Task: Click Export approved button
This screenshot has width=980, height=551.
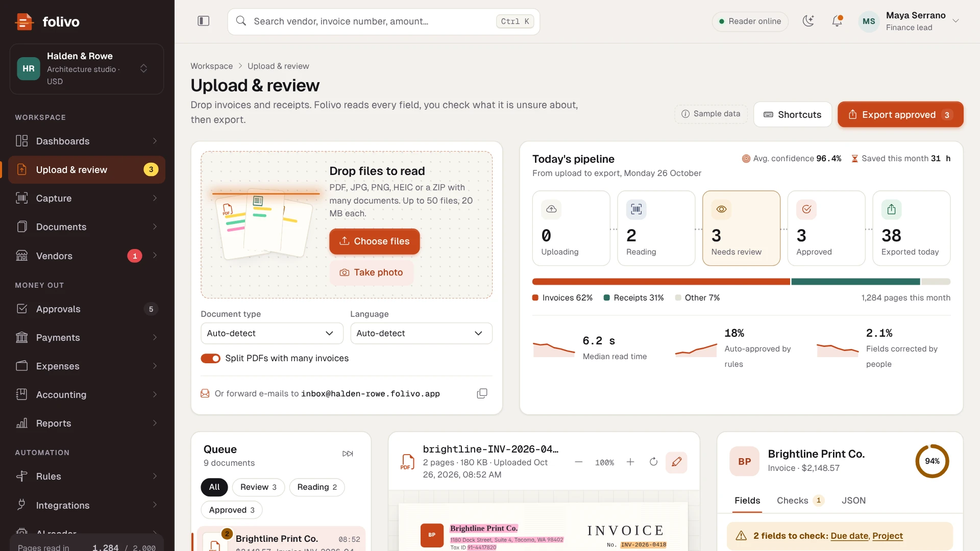Action: [900, 114]
